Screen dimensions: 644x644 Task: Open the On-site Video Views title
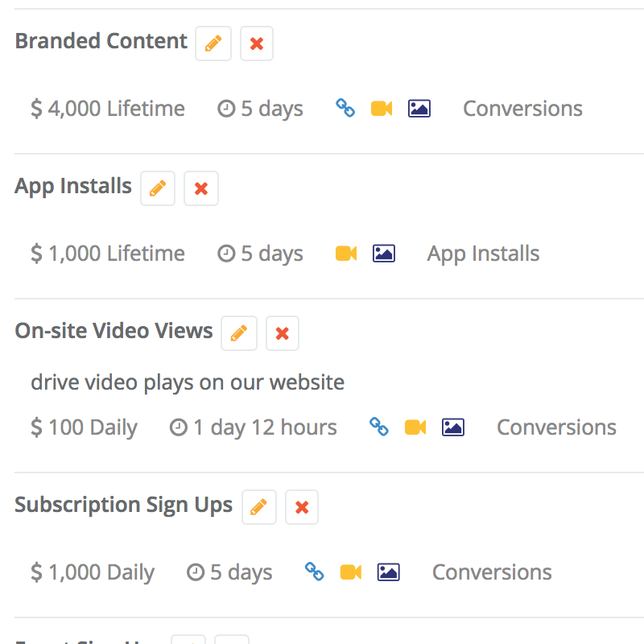[114, 331]
